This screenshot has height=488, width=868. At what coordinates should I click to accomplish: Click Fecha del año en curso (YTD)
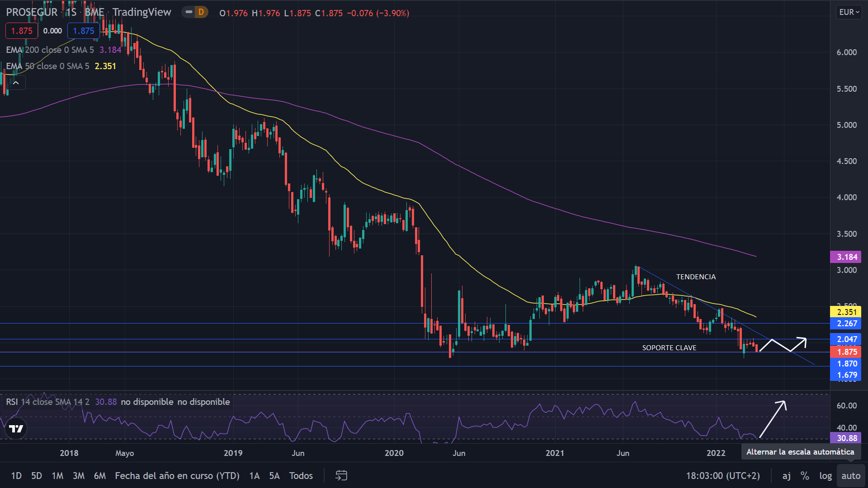point(177,475)
